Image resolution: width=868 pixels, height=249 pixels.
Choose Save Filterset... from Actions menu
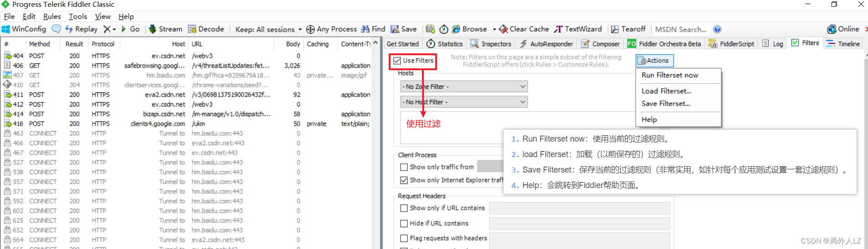(x=665, y=104)
